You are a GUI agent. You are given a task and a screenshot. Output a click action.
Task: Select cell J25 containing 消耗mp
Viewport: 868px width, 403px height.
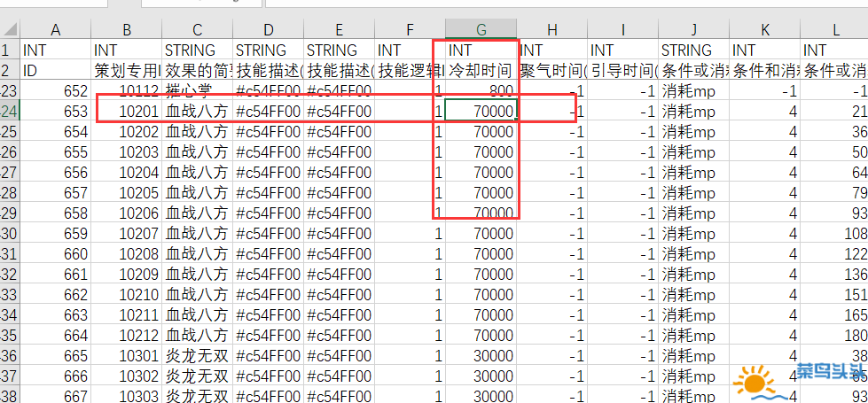[x=693, y=131]
